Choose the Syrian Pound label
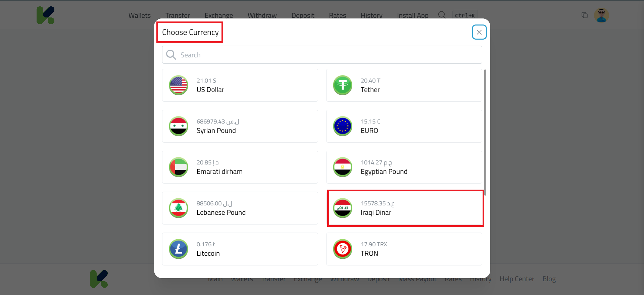The height and width of the screenshot is (295, 644). 216,131
